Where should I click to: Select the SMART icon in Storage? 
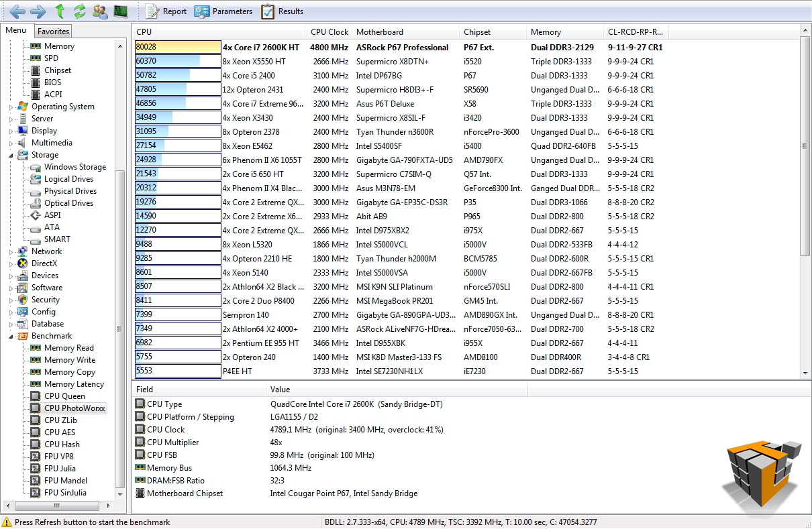point(36,239)
